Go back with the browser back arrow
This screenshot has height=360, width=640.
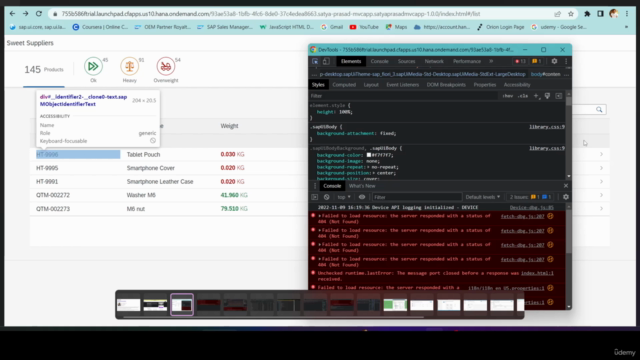pos(12,13)
